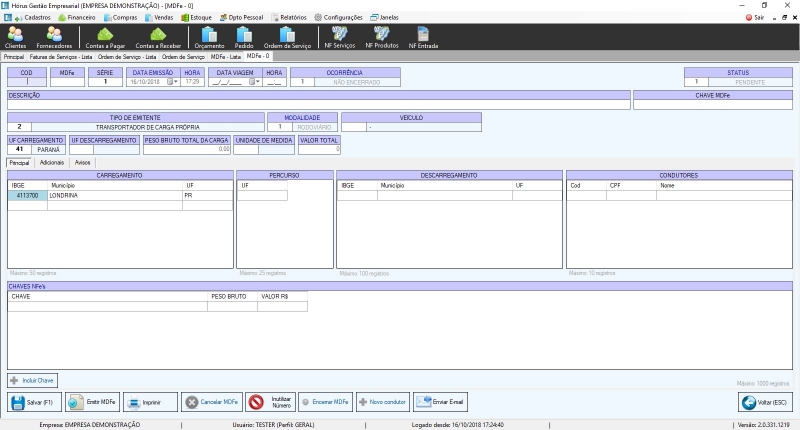
Task: Open Data Viagem calendar dropdown
Action: point(254,82)
